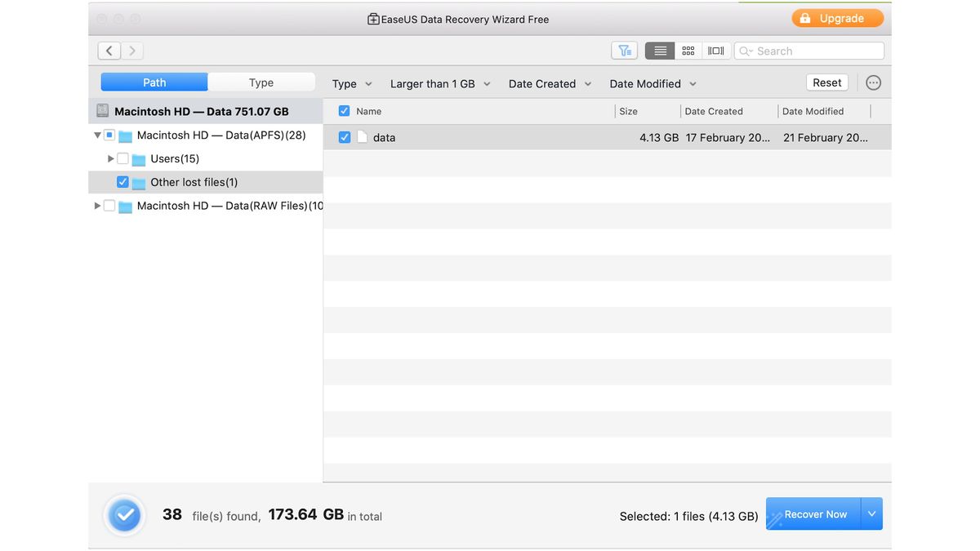
Task: Expand the Macintosh HD — Data(RAW Files) tree
Action: 96,206
